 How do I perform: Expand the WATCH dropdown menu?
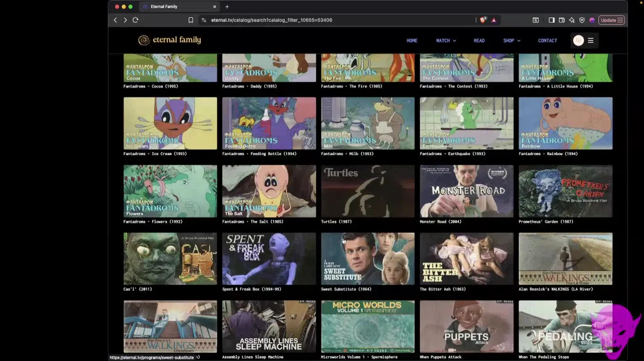coord(446,41)
